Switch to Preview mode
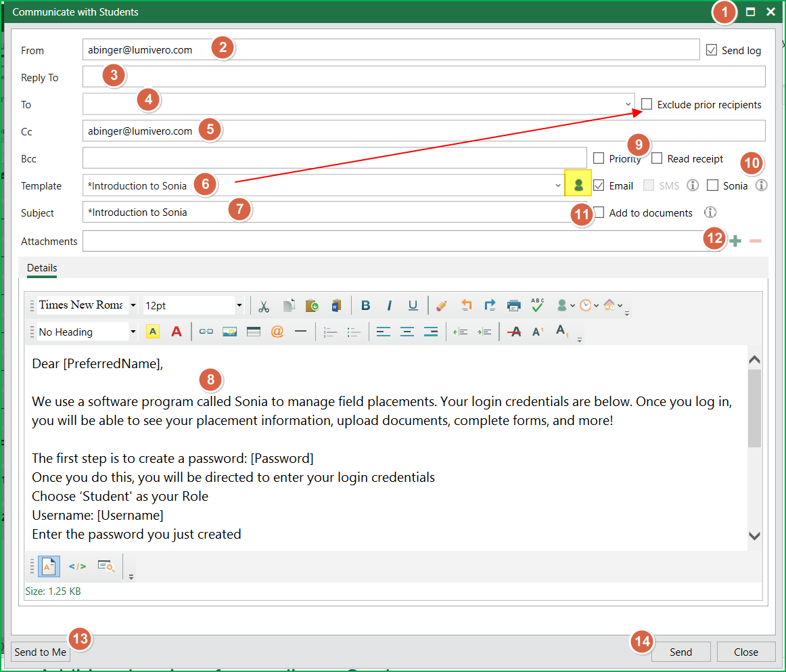This screenshot has width=786, height=672. point(106,566)
